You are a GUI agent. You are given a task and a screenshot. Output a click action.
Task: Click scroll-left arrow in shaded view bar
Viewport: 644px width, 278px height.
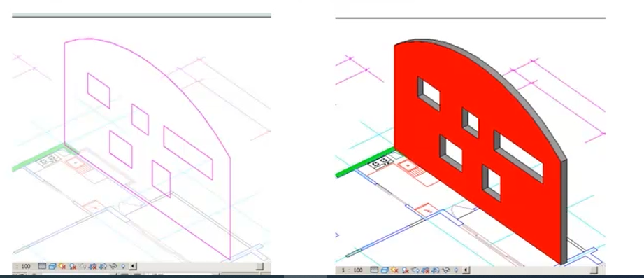[466, 270]
